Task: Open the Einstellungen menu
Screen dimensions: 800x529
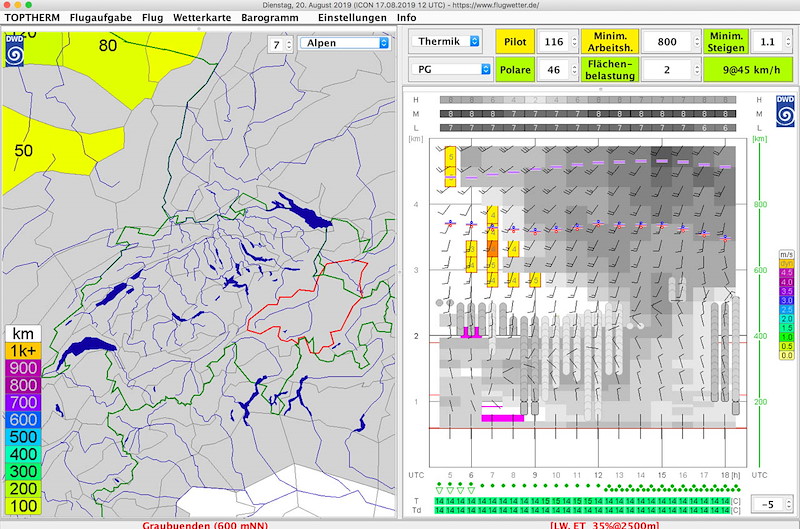Action: pyautogui.click(x=352, y=17)
